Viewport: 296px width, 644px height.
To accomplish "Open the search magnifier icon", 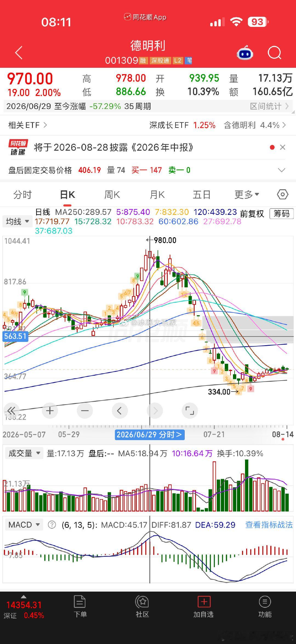I will tap(274, 53).
